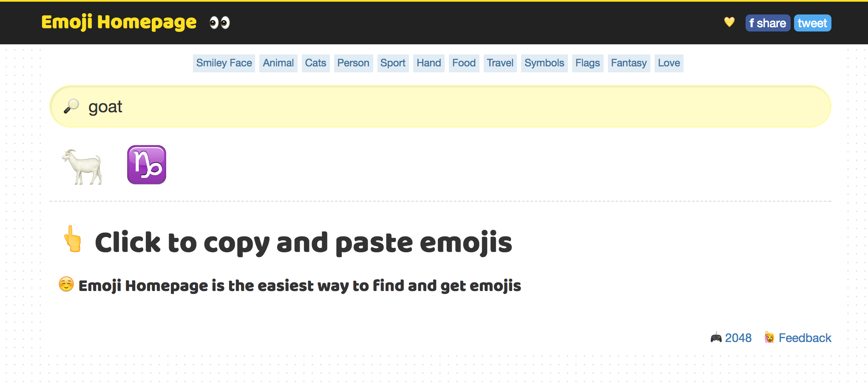Screen dimensions: 868x382
Task: Click the tweet button
Action: (x=812, y=23)
